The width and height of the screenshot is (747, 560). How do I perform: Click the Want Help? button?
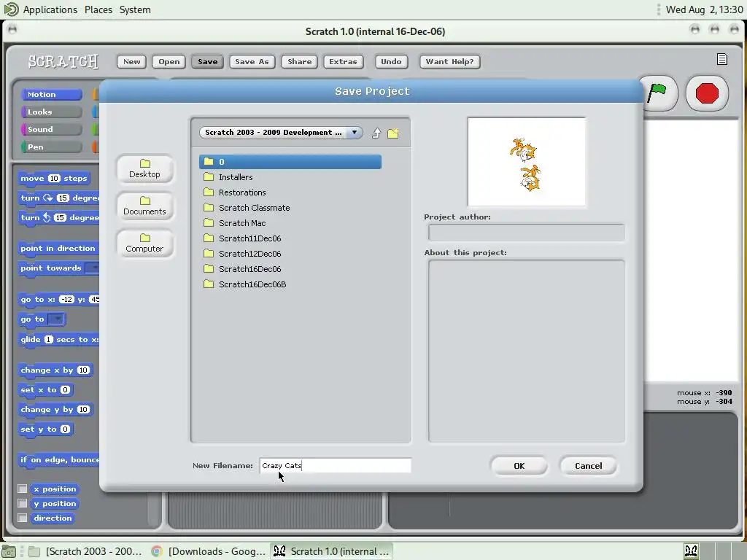tap(449, 61)
